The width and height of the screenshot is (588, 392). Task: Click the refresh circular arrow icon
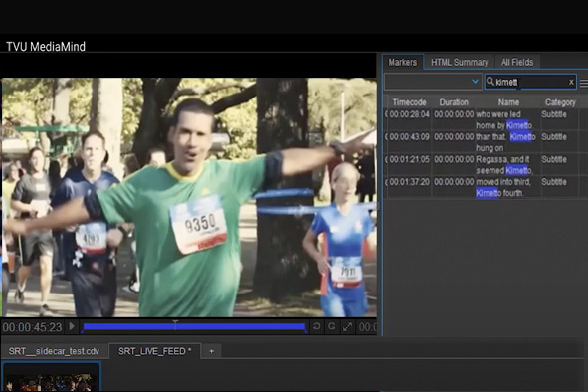332,326
